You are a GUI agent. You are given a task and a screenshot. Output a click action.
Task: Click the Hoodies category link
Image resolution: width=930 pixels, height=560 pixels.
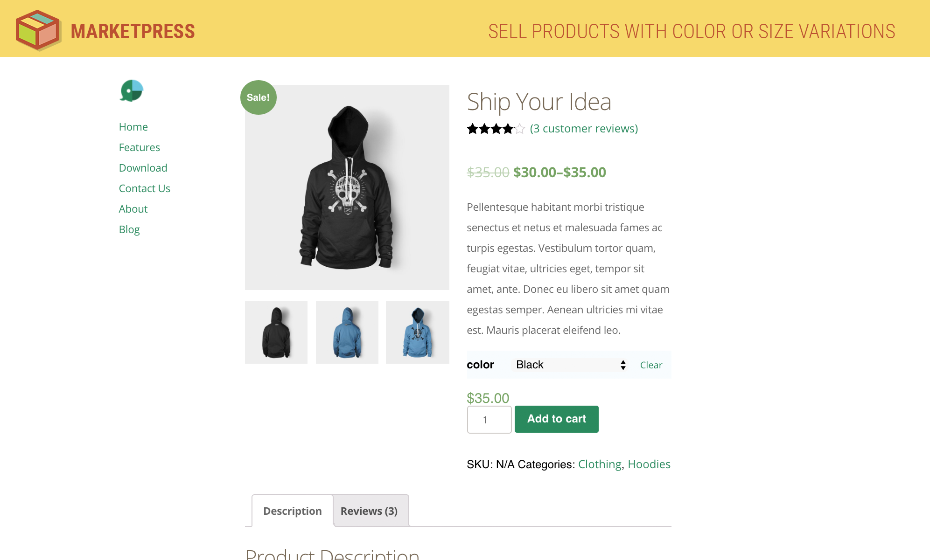point(649,464)
